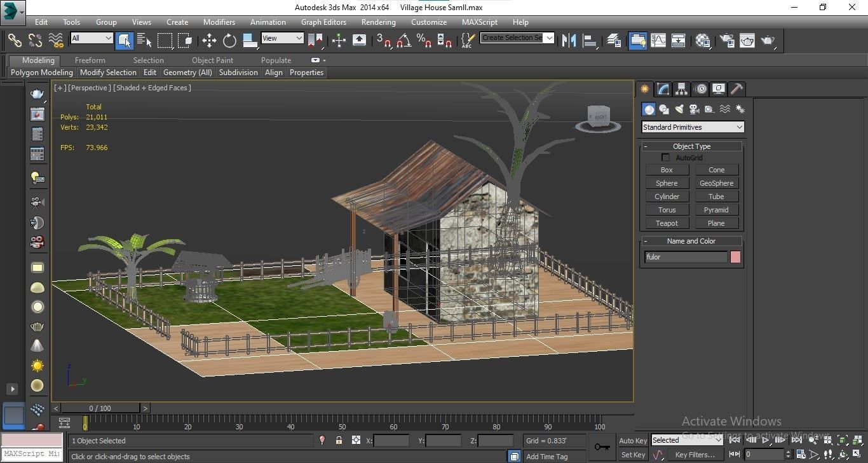
Task: Open the Render Setup dialog
Action: pos(726,40)
